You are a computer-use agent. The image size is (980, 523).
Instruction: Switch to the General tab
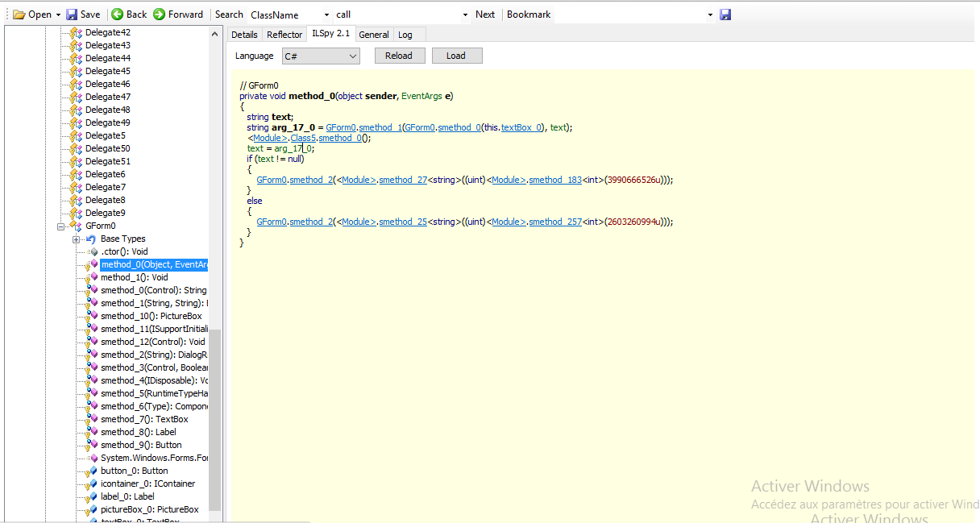tap(374, 35)
